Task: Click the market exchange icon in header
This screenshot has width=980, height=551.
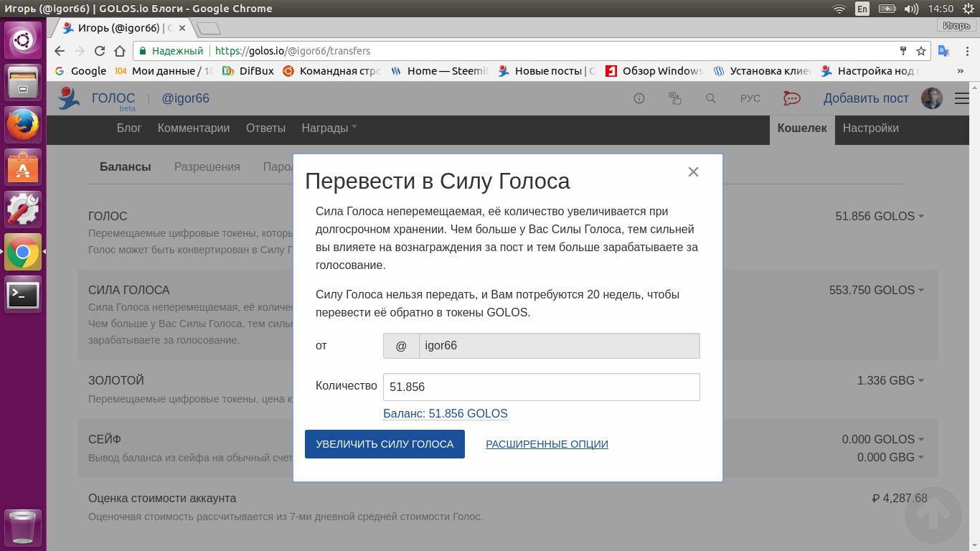Action: [x=674, y=98]
